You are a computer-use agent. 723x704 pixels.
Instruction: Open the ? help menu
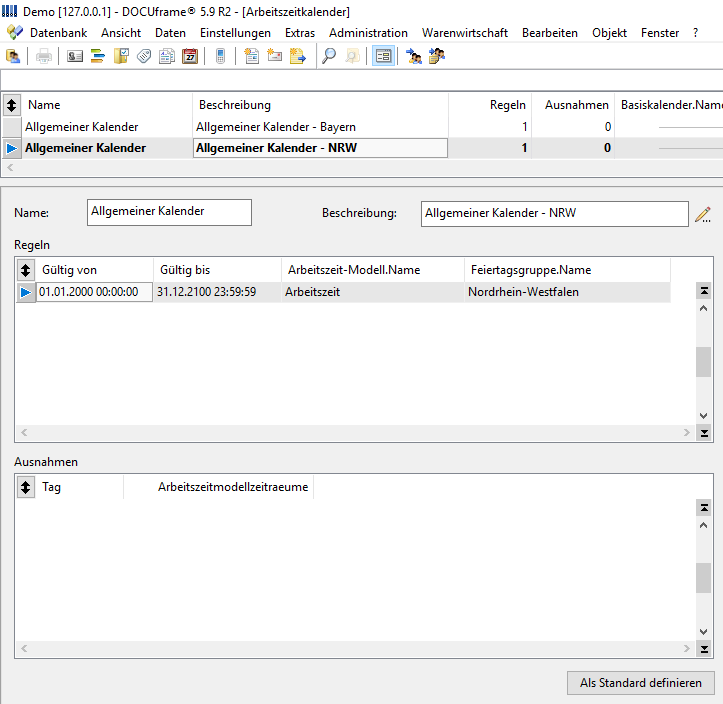(x=695, y=33)
